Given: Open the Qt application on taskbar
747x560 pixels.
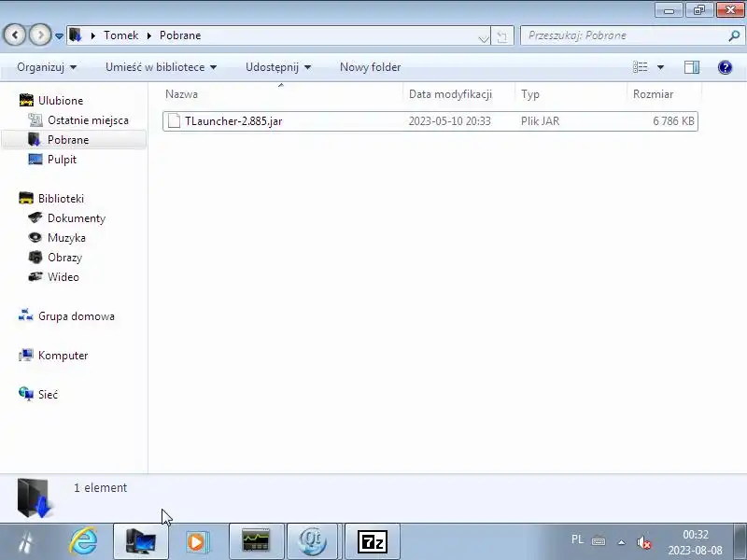Looking at the screenshot, I should pos(313,542).
